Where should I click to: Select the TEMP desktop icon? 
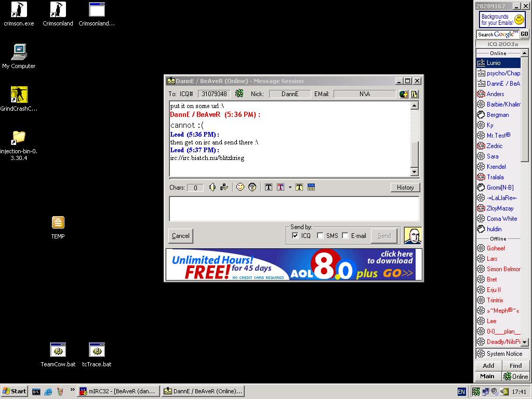(x=58, y=228)
